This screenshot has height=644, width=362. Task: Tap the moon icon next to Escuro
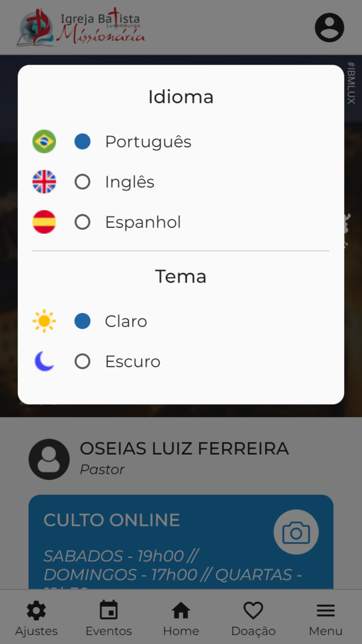click(x=44, y=361)
